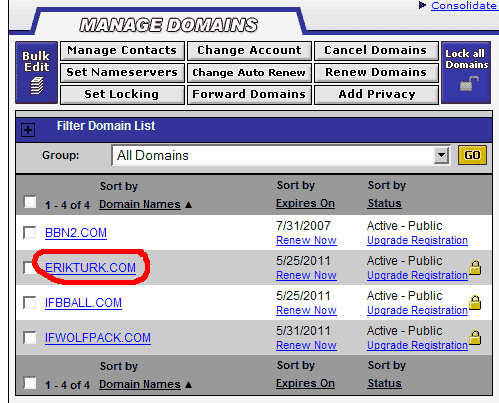Click the Add Privacy button
The width and height of the screenshot is (499, 403).
376,95
